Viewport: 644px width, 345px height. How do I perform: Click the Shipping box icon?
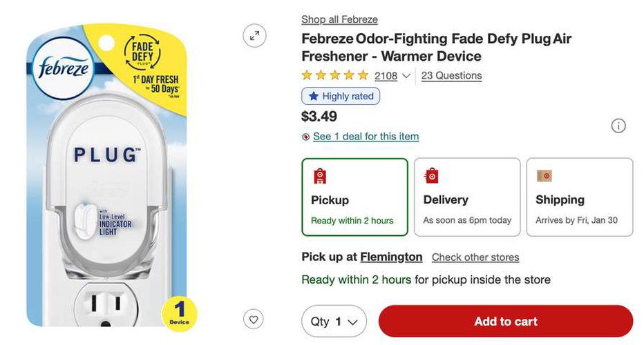(x=544, y=176)
